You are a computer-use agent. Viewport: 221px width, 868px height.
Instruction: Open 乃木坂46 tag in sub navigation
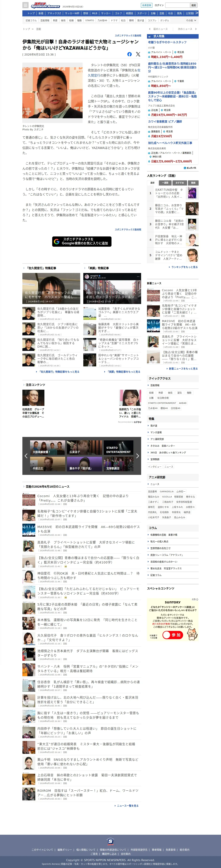pyautogui.click(x=102, y=21)
